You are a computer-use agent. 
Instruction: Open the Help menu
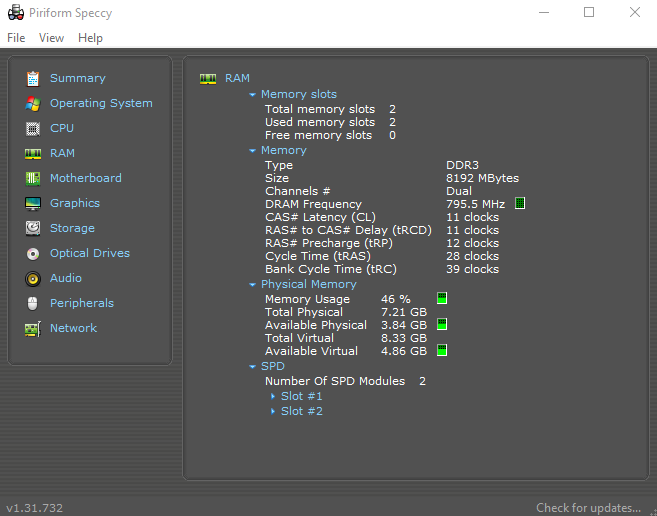coord(90,38)
